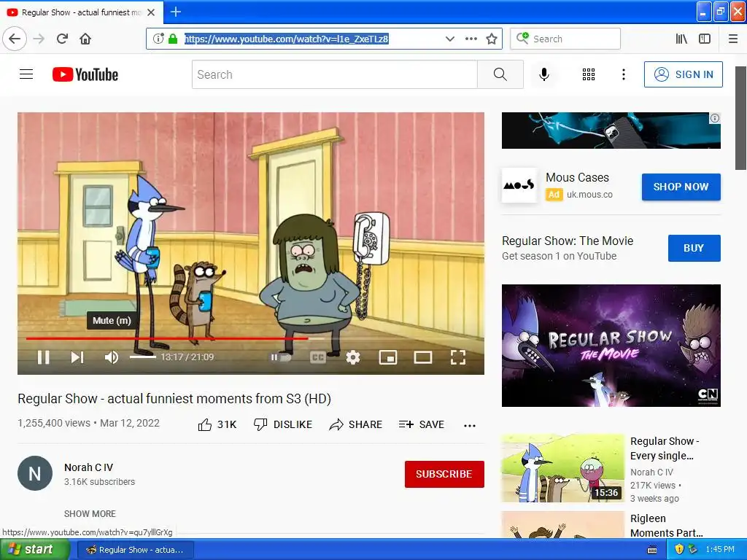Screen dimensions: 747x560
Task: Pause the video playback
Action: click(43, 357)
